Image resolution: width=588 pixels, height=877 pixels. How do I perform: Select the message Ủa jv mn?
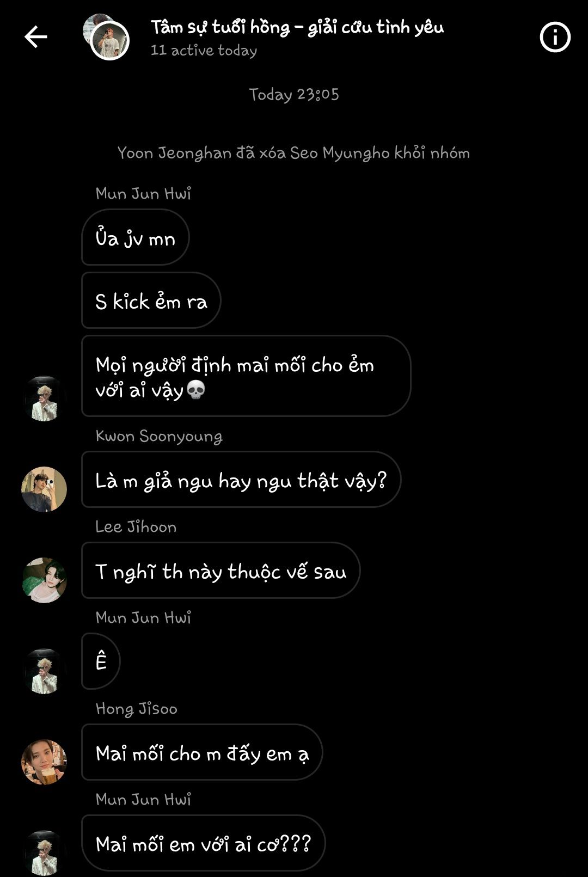136,237
